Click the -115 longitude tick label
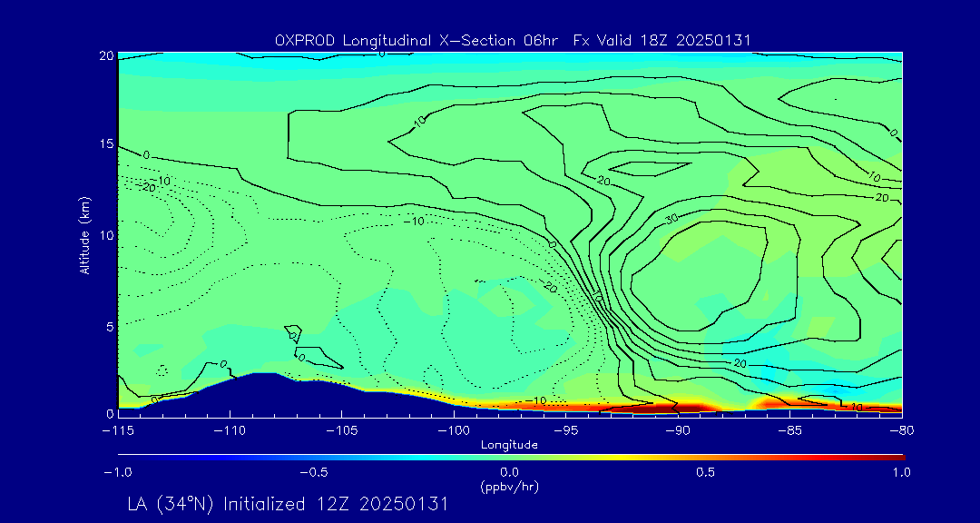Screen dimensions: 980x523 pyautogui.click(x=118, y=430)
